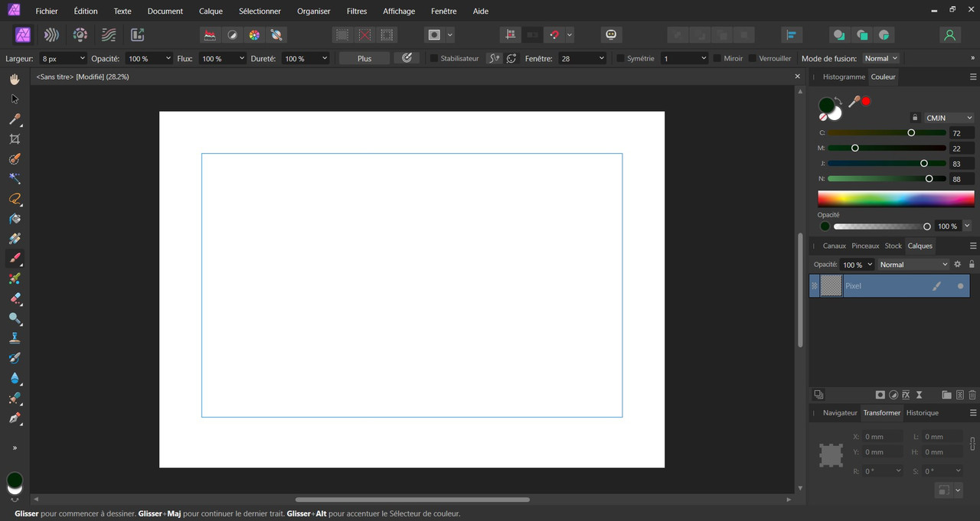Delete layer with trash icon
The width and height of the screenshot is (980, 521).
(972, 395)
